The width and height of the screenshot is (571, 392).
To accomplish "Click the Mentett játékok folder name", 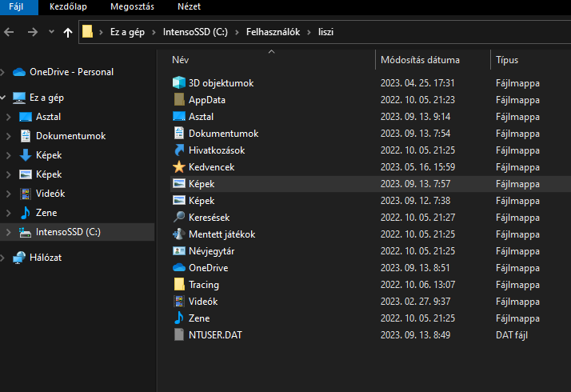I will coord(222,234).
